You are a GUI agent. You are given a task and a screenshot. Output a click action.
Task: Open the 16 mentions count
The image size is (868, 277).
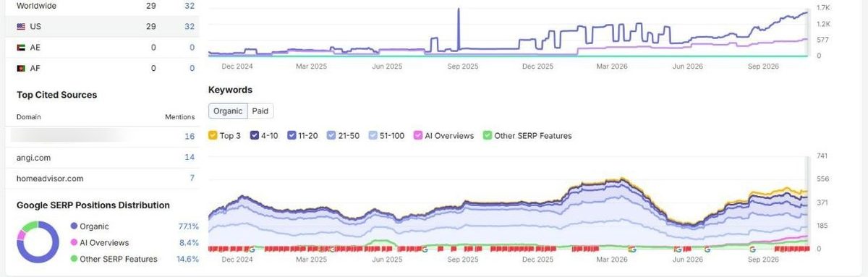(190, 137)
